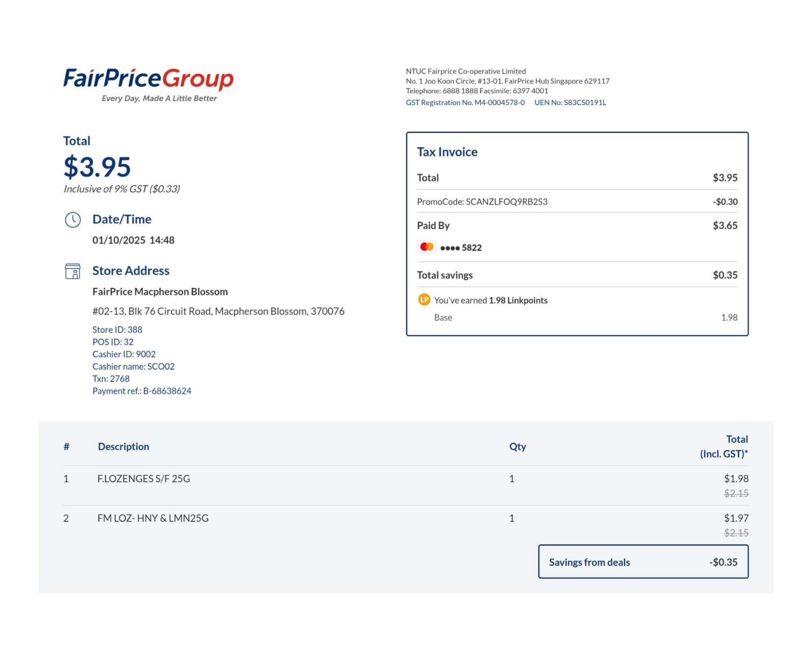Screen dimensions: 812x661
Task: Select "NTUC Fairprice Co-operative Limited" company name
Action: (466, 71)
